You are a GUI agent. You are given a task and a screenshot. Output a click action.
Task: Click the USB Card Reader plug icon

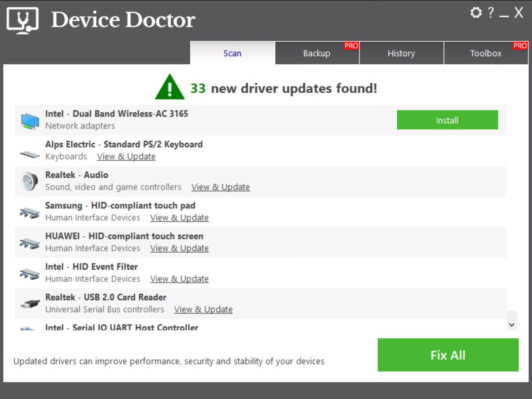point(30,304)
